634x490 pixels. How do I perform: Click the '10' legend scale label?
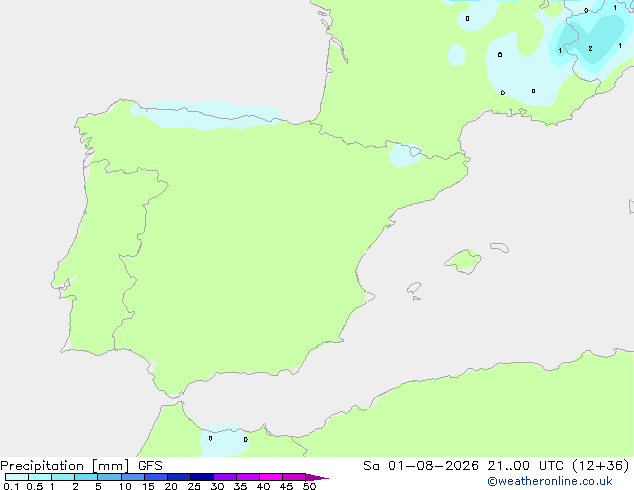pyautogui.click(x=125, y=486)
